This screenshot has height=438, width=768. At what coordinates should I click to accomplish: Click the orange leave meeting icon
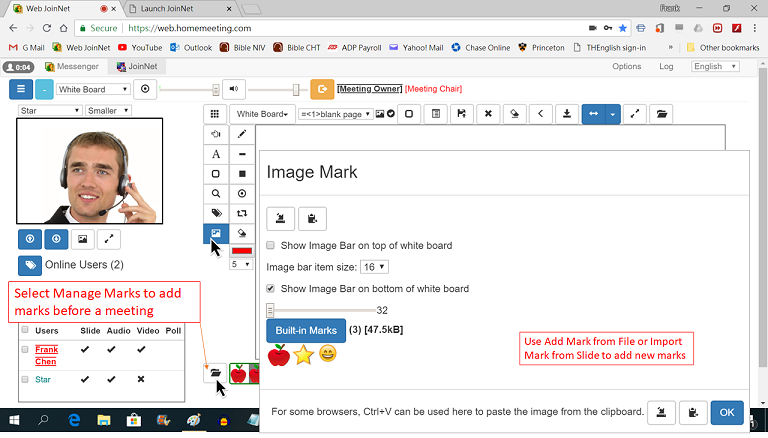pos(322,89)
